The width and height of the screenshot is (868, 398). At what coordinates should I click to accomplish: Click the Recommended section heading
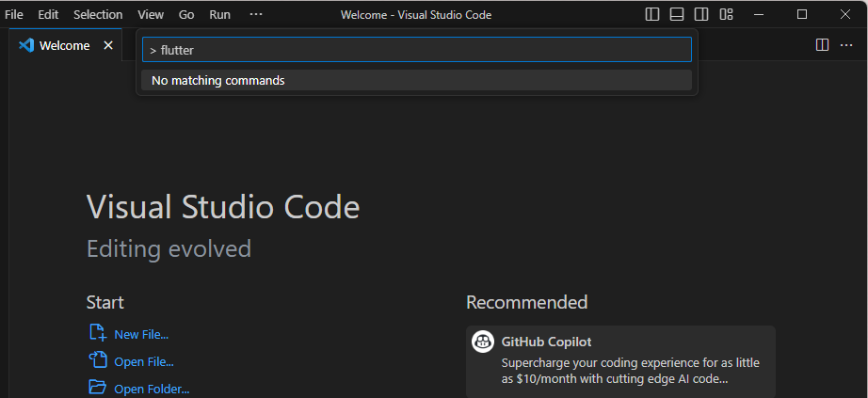click(527, 302)
